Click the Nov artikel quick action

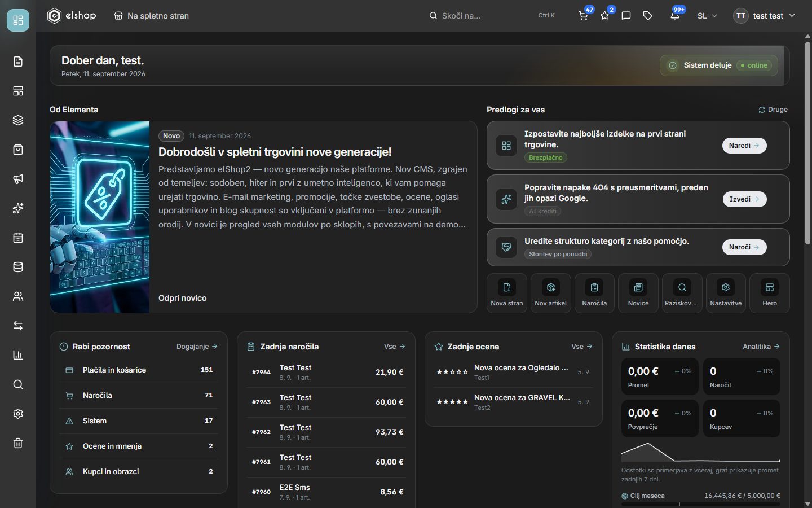pyautogui.click(x=551, y=293)
